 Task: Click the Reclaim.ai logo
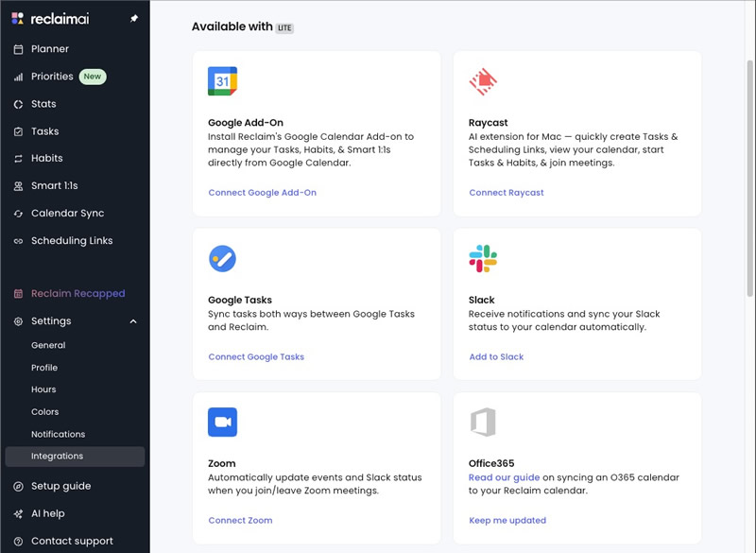(51, 19)
